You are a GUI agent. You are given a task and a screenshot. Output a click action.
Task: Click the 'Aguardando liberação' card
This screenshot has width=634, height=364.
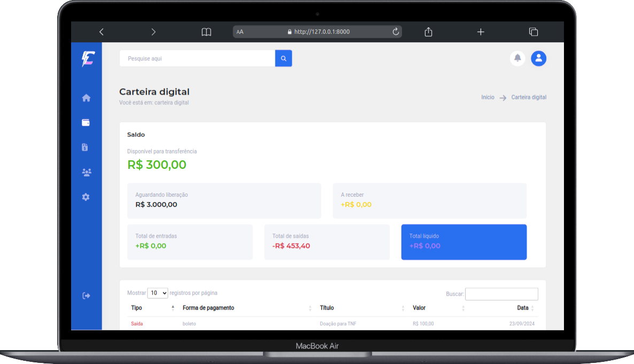[x=224, y=200]
